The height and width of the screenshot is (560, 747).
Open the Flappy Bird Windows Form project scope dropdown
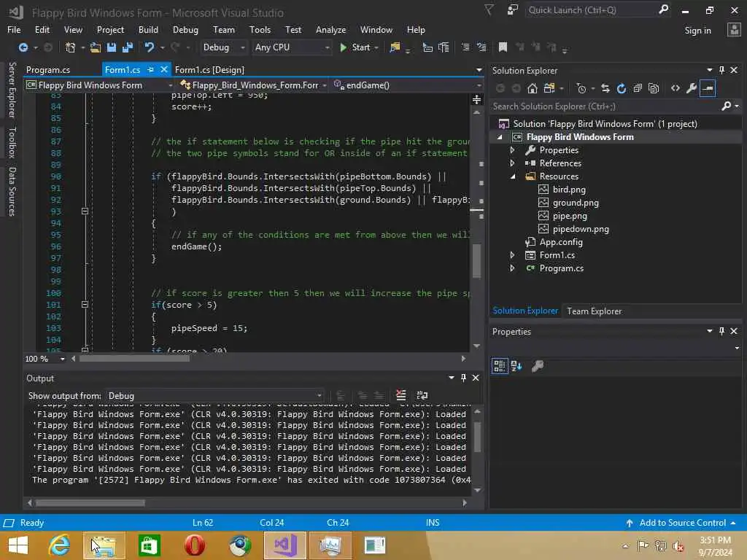point(99,85)
